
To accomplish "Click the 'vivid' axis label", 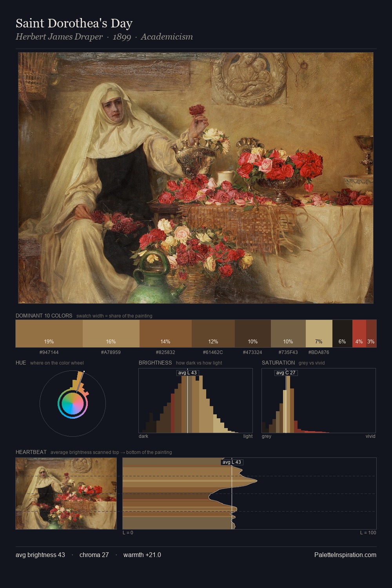I will [x=370, y=436].
